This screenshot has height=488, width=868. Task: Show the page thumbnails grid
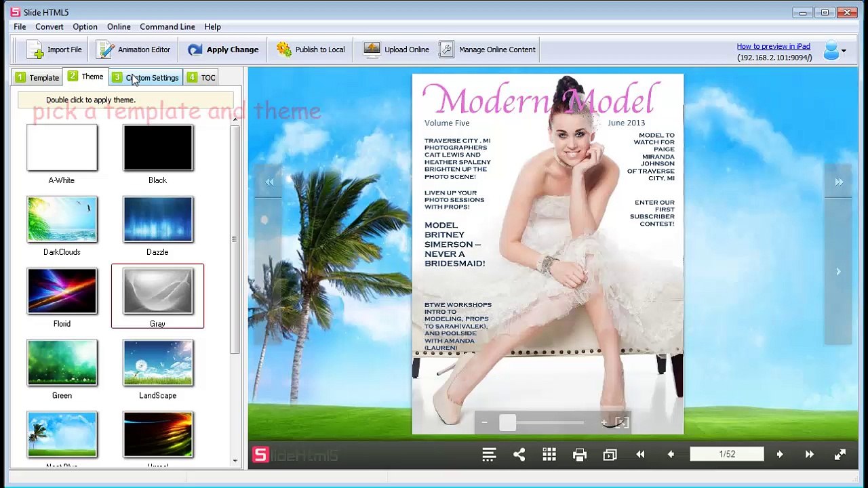(549, 454)
